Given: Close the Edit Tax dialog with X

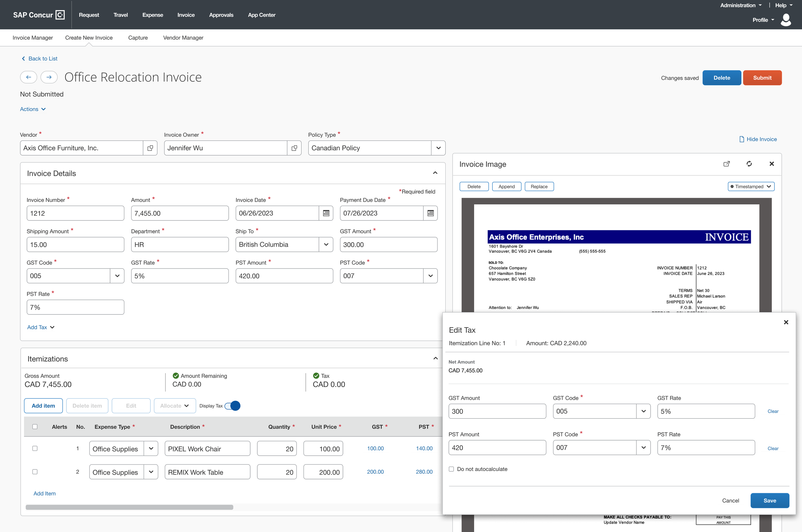Looking at the screenshot, I should click(x=786, y=322).
